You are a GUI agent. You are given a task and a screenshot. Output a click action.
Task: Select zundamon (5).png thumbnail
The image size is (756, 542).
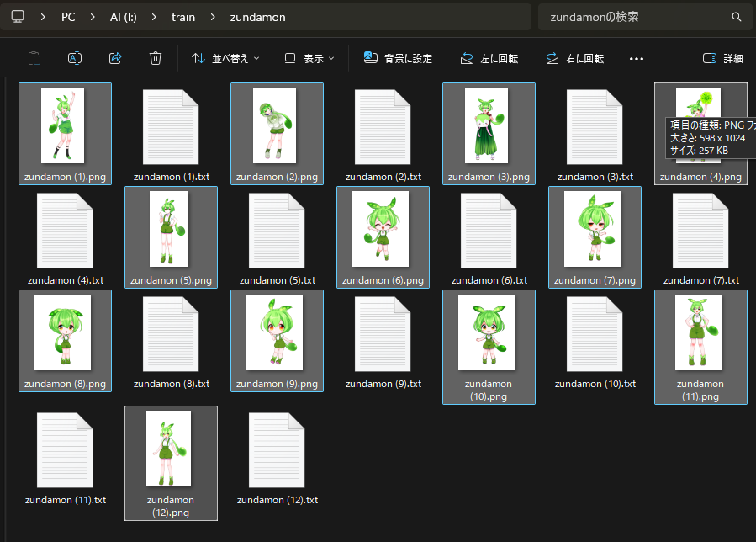(169, 229)
